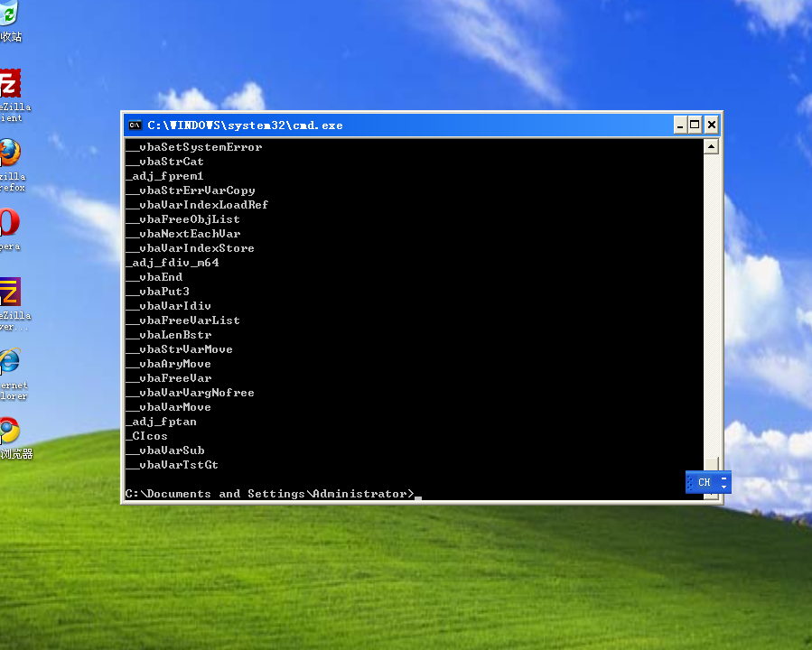Click the __vbaStrCat line
The height and width of the screenshot is (650, 812).
[164, 162]
